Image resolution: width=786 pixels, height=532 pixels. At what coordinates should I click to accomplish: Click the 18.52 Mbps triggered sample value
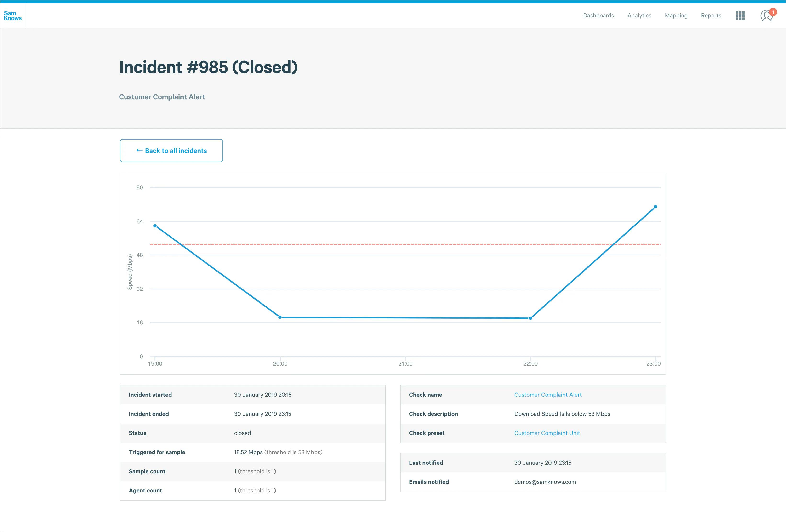pos(248,452)
